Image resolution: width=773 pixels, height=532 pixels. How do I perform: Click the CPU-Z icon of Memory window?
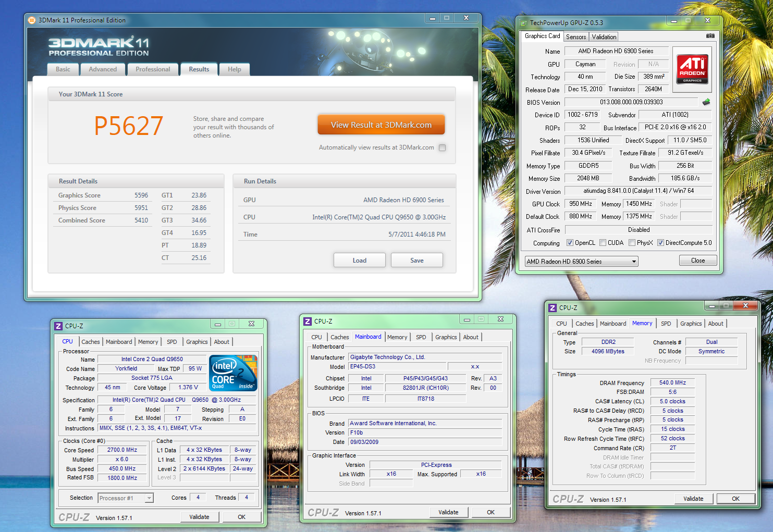(x=553, y=307)
